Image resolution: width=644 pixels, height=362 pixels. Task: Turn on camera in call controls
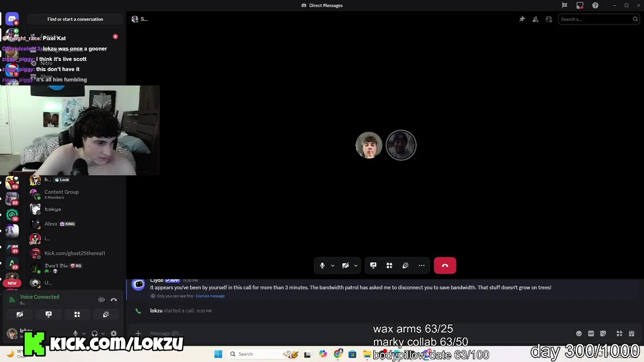pos(345,265)
